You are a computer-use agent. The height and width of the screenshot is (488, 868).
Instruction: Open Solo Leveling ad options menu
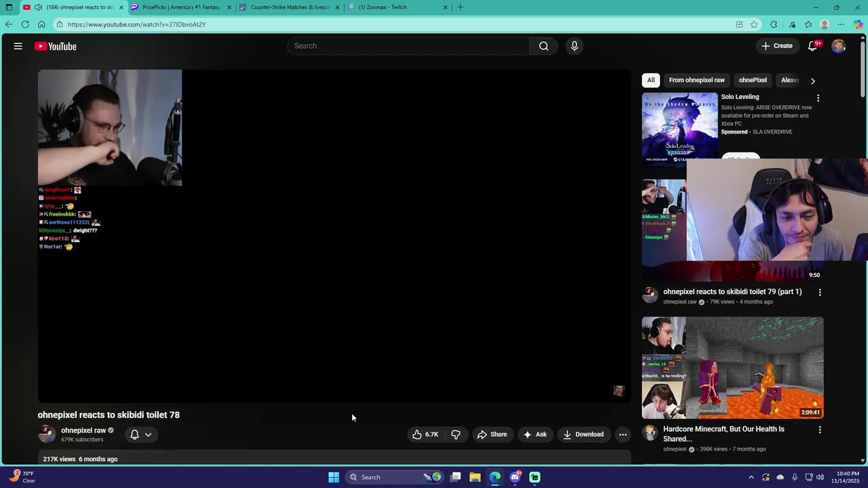point(818,98)
